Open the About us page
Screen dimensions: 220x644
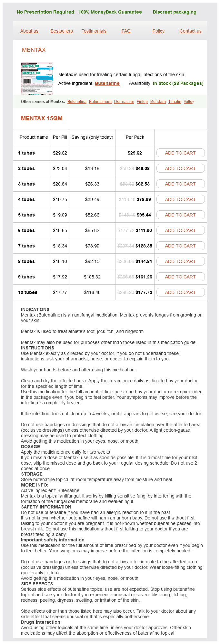(29, 31)
